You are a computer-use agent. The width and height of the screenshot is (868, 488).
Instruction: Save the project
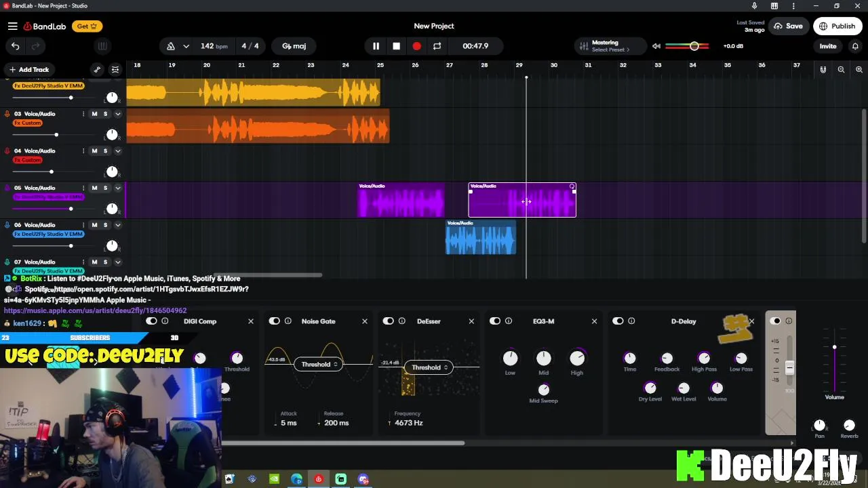click(789, 26)
